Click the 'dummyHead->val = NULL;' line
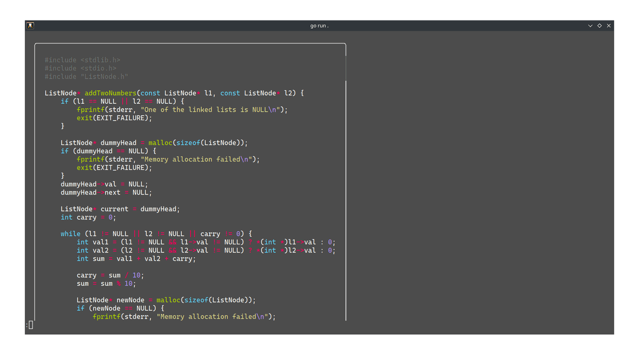 (x=104, y=184)
